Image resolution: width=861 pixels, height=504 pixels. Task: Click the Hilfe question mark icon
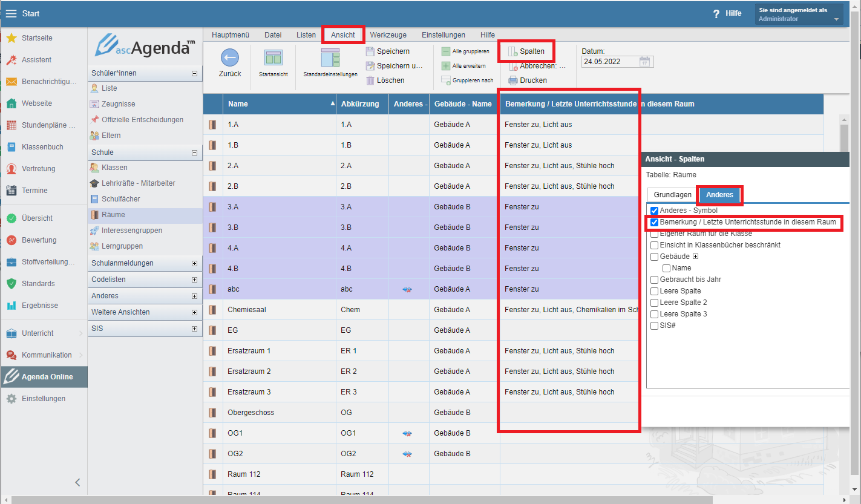716,13
